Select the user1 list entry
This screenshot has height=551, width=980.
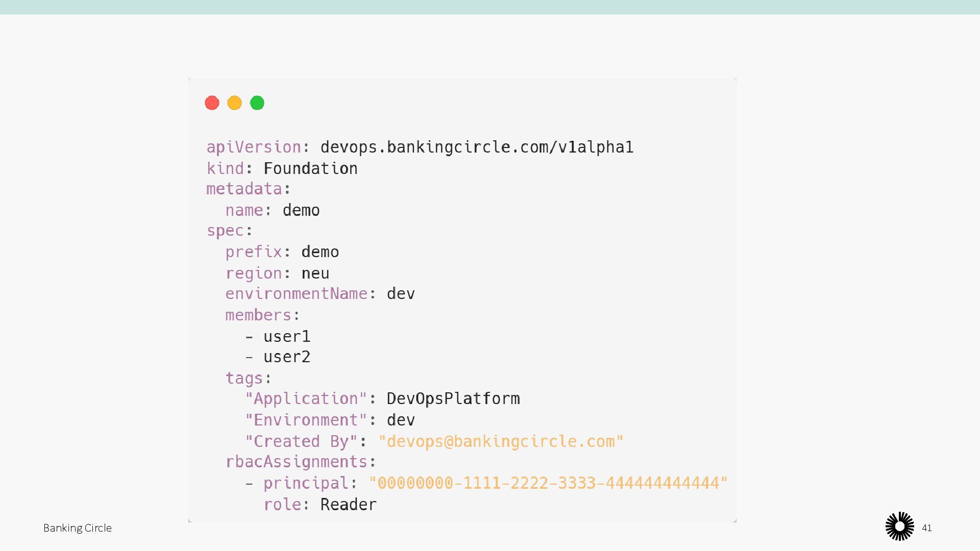point(286,337)
